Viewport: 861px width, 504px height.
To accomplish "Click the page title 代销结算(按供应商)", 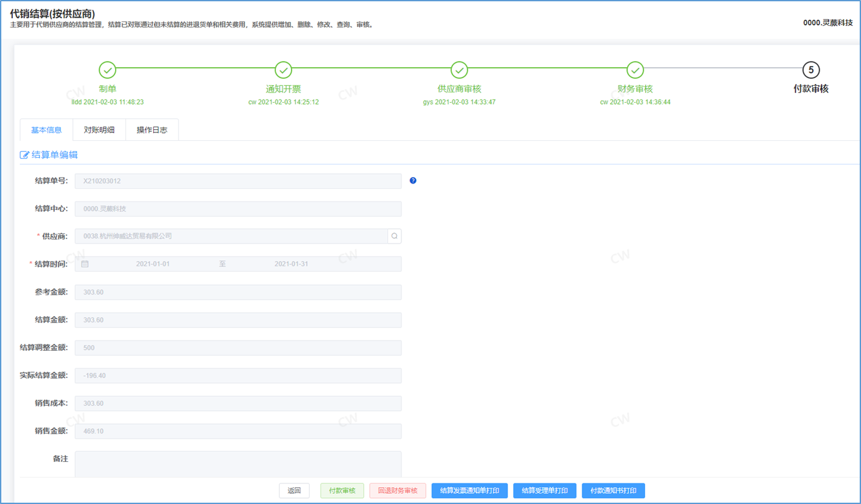I will pyautogui.click(x=52, y=14).
